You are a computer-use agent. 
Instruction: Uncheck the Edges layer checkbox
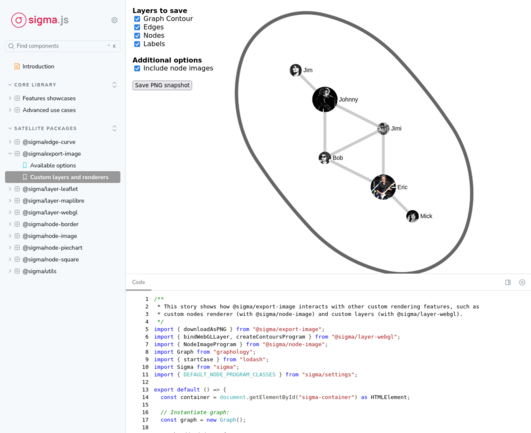coord(137,27)
